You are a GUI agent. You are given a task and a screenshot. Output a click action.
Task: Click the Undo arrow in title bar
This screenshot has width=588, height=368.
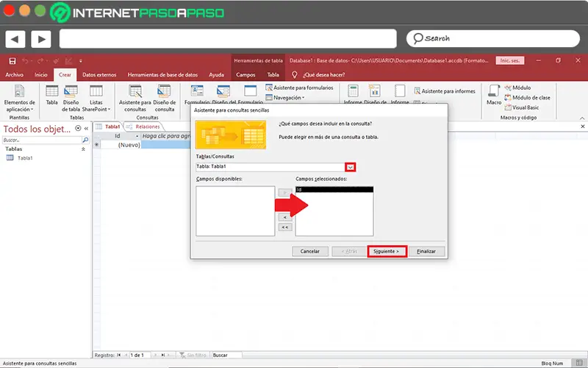tap(25, 60)
